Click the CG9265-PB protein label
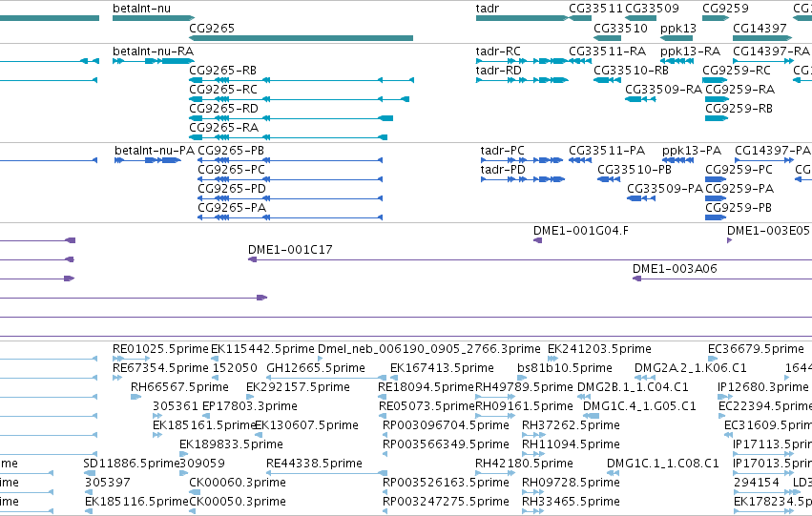Screen dimensions: 812x516 (x=231, y=151)
